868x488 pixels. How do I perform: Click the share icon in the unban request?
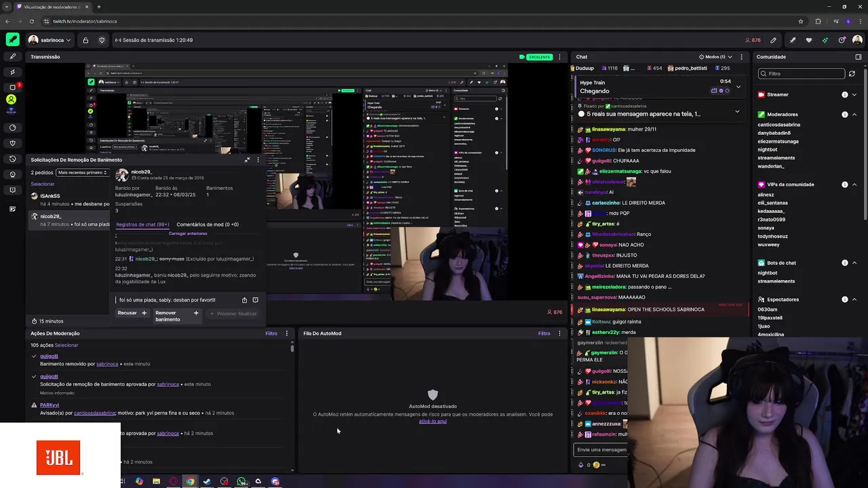point(244,300)
